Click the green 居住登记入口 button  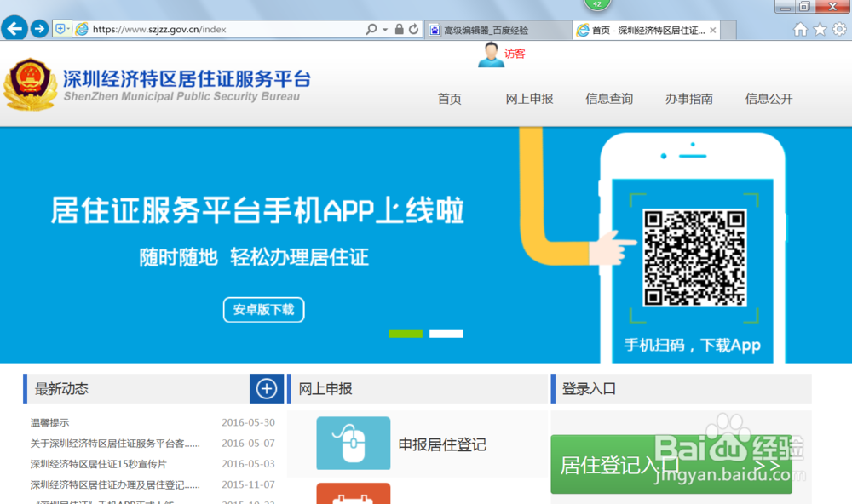pyautogui.click(x=671, y=464)
